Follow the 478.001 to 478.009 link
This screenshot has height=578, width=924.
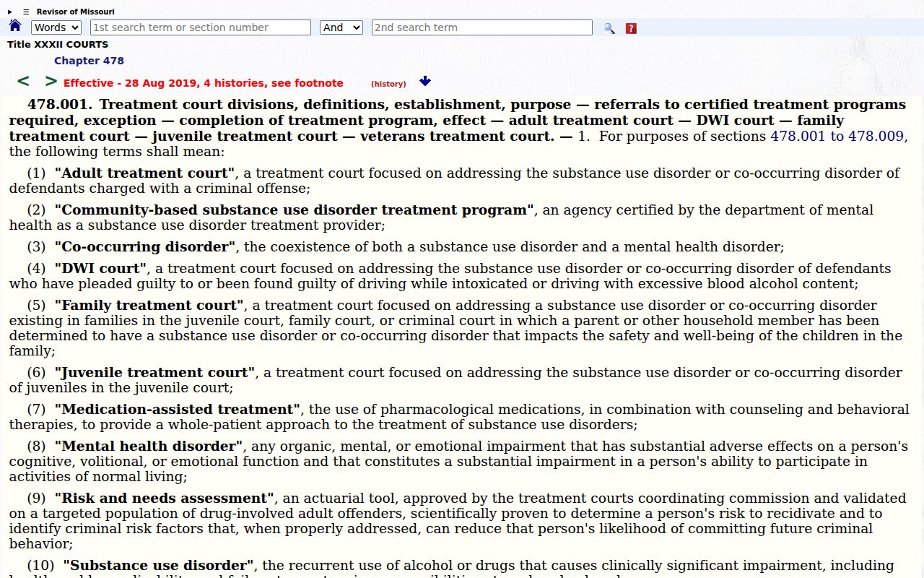tap(837, 136)
